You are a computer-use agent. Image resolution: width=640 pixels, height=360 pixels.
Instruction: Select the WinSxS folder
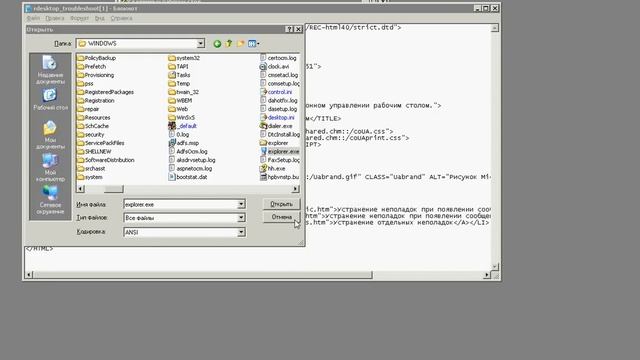click(182, 118)
